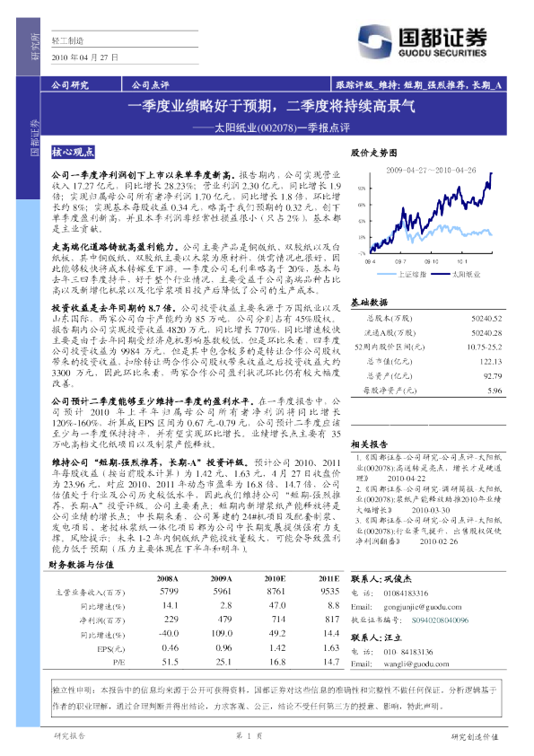Click the footer page number '第 1 页'
Screen dimensions: 534x756
(x=249, y=736)
